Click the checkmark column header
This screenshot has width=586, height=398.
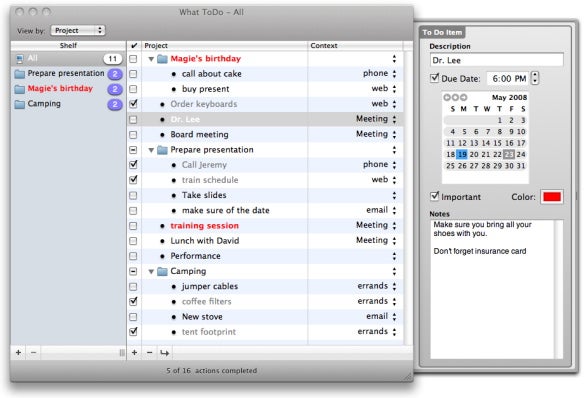coord(134,46)
